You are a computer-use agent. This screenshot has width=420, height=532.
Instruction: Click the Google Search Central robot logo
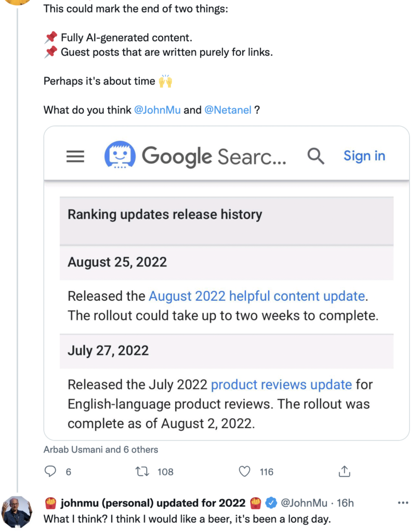(x=120, y=156)
